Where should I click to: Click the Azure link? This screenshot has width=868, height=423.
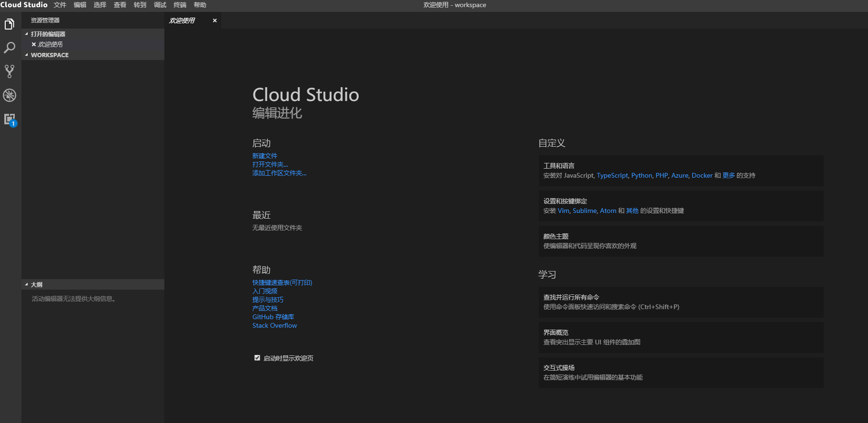(x=680, y=175)
